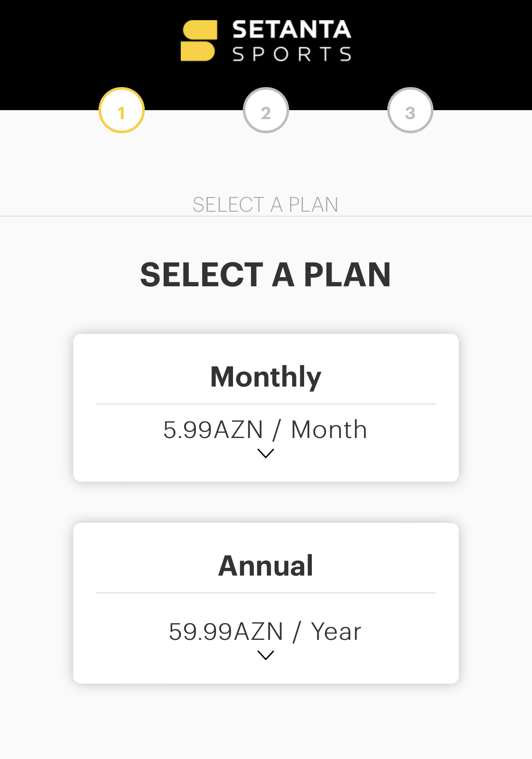The height and width of the screenshot is (759, 532).
Task: Jump to step 3 circle
Action: click(410, 110)
